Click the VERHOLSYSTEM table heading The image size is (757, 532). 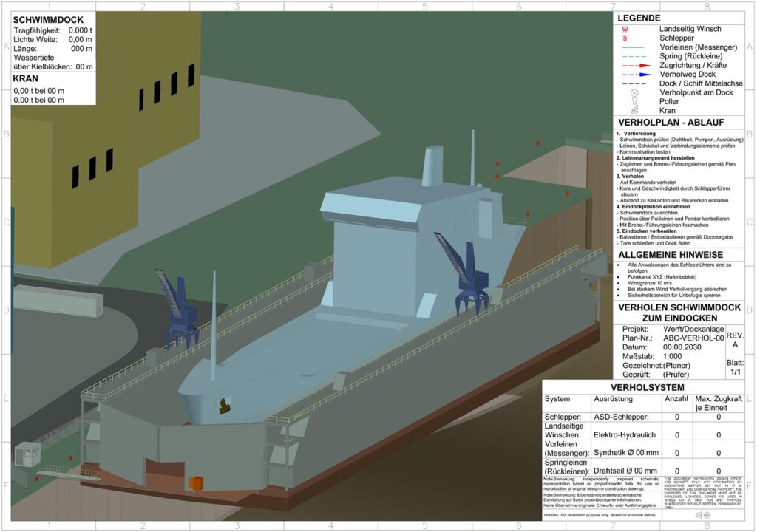click(x=647, y=388)
